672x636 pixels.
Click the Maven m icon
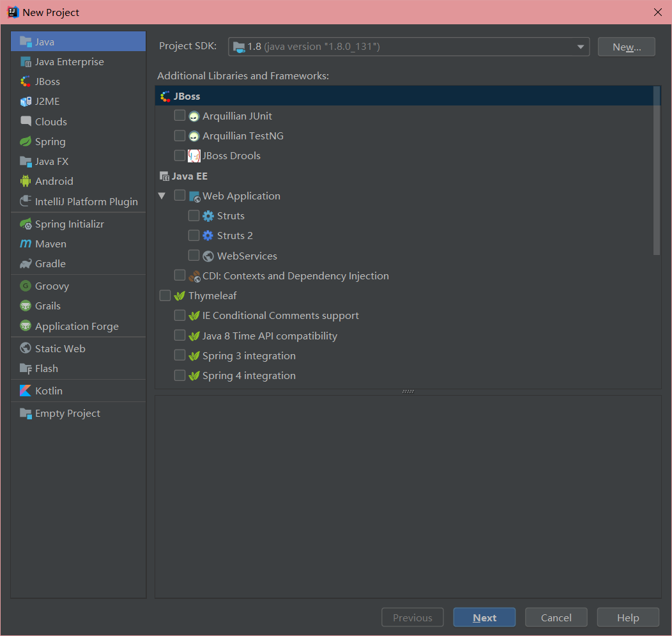26,244
